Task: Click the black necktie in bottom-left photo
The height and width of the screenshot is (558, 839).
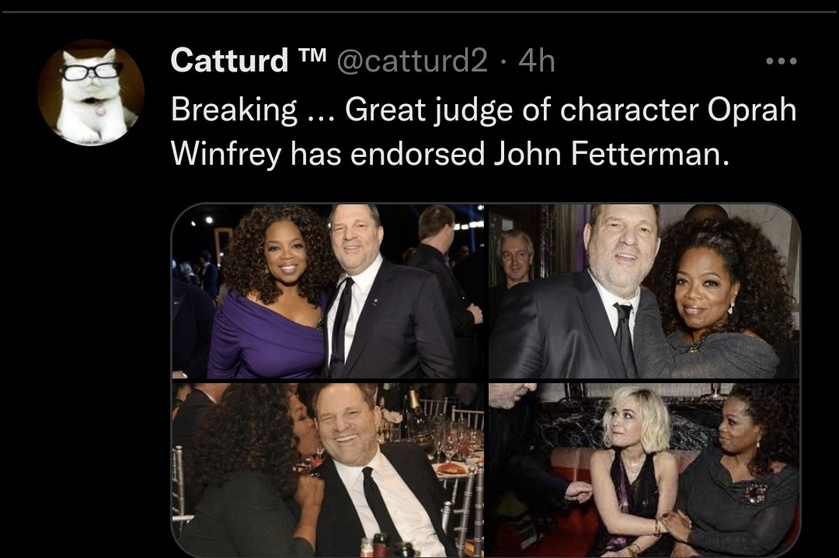Action: tap(381, 510)
